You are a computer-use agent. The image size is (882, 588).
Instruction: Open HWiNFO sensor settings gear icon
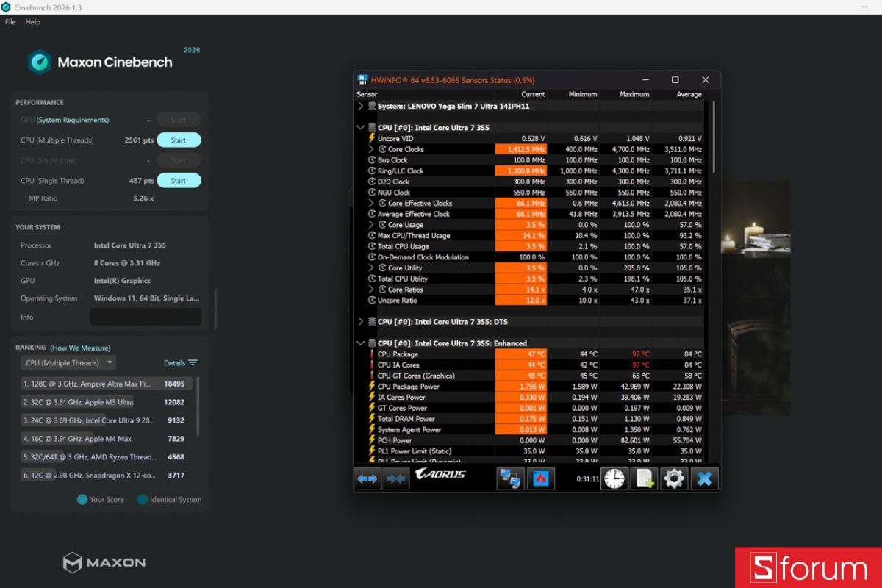(674, 478)
